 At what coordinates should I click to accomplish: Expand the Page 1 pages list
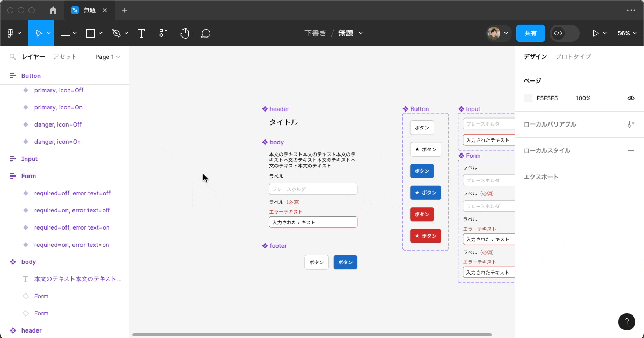pos(107,57)
